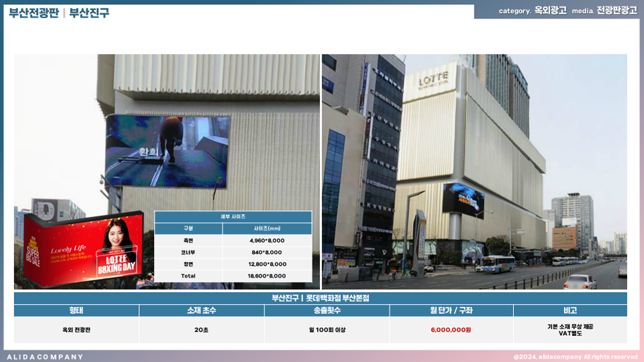Click the Total size value 18,600*8,000

pyautogui.click(x=267, y=276)
